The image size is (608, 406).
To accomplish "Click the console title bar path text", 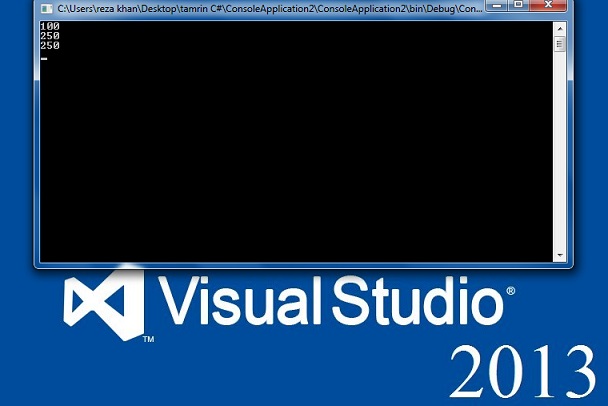I will (x=269, y=9).
